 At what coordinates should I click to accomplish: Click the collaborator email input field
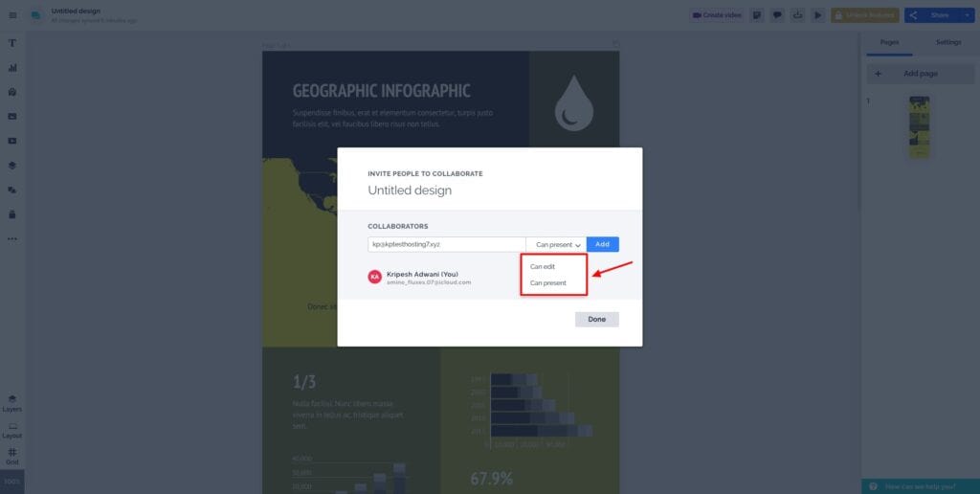point(446,245)
